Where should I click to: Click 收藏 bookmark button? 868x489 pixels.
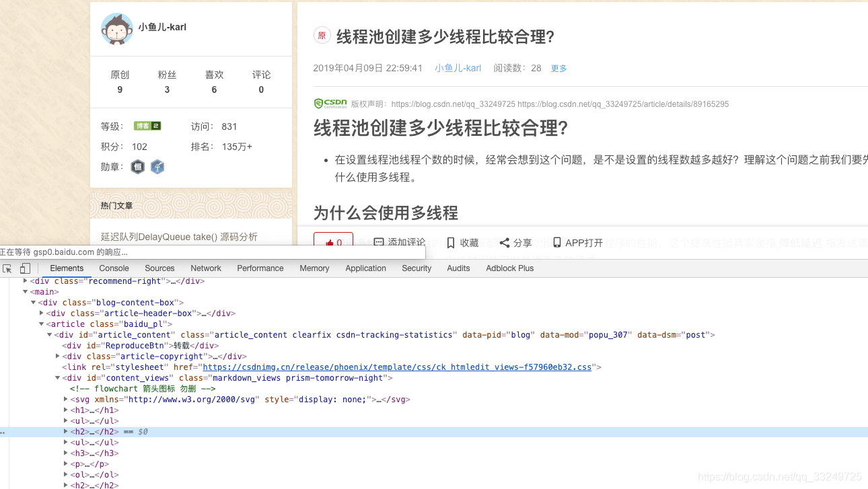[x=462, y=243]
